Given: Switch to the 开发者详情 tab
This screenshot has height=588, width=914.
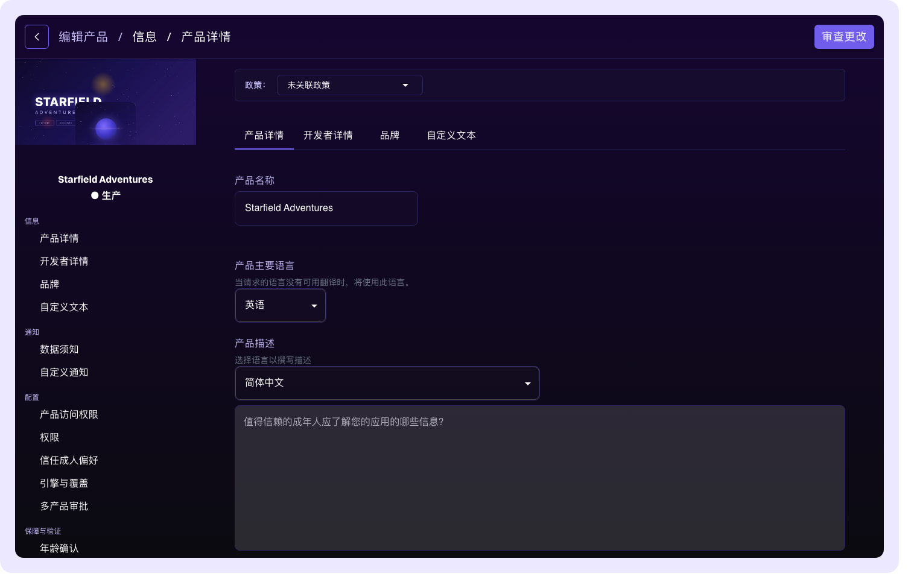Looking at the screenshot, I should click(328, 135).
